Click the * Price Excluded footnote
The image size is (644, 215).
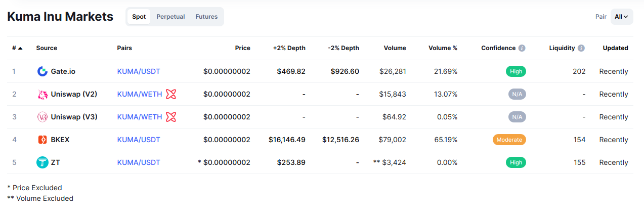[x=34, y=188]
